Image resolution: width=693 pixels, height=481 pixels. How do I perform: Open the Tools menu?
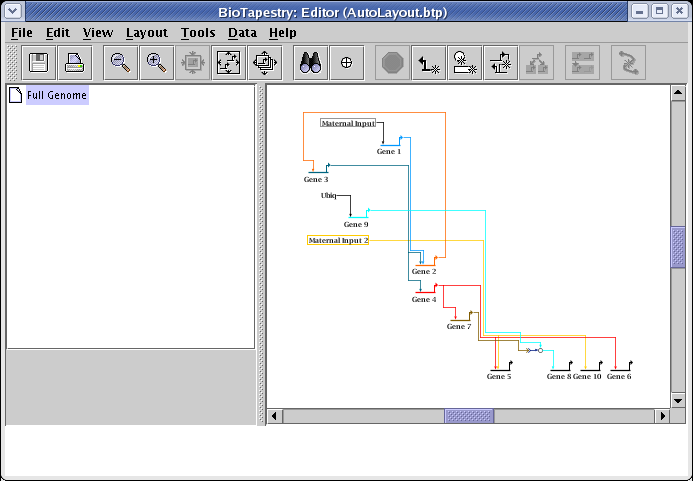[198, 32]
